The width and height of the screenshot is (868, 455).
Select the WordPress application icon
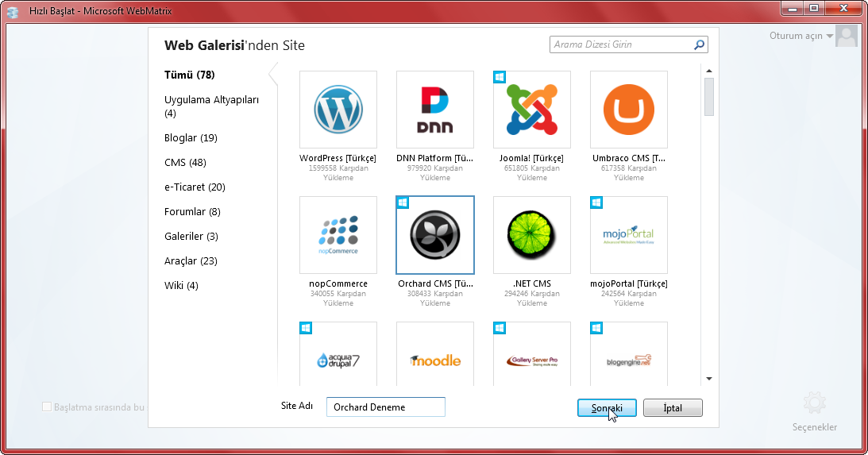[338, 110]
